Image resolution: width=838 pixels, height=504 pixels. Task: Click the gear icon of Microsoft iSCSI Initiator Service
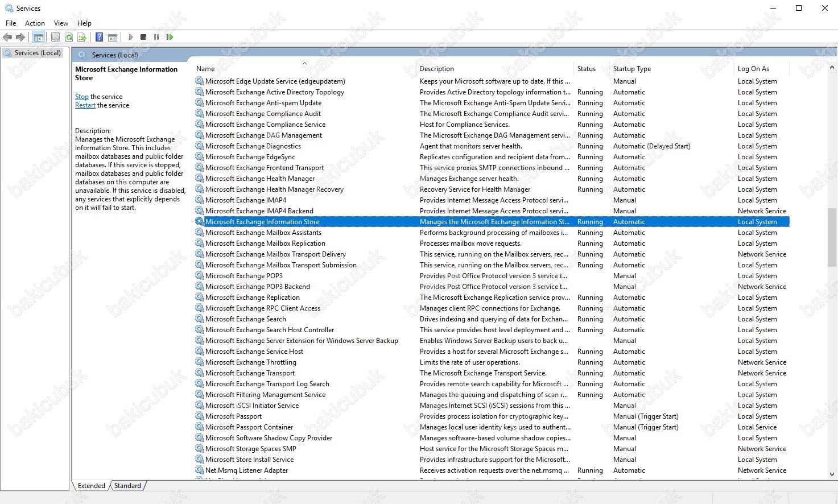click(200, 406)
